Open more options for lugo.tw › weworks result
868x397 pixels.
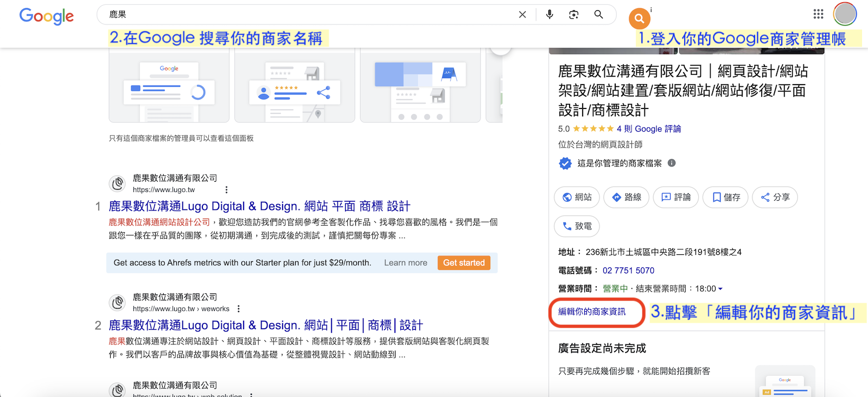[239, 309]
